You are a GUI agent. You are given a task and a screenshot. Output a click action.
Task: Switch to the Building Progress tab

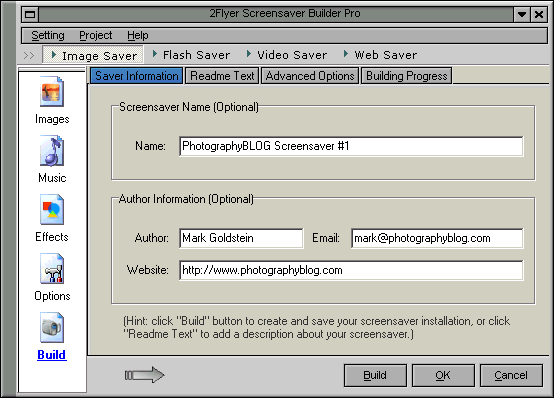tap(406, 76)
